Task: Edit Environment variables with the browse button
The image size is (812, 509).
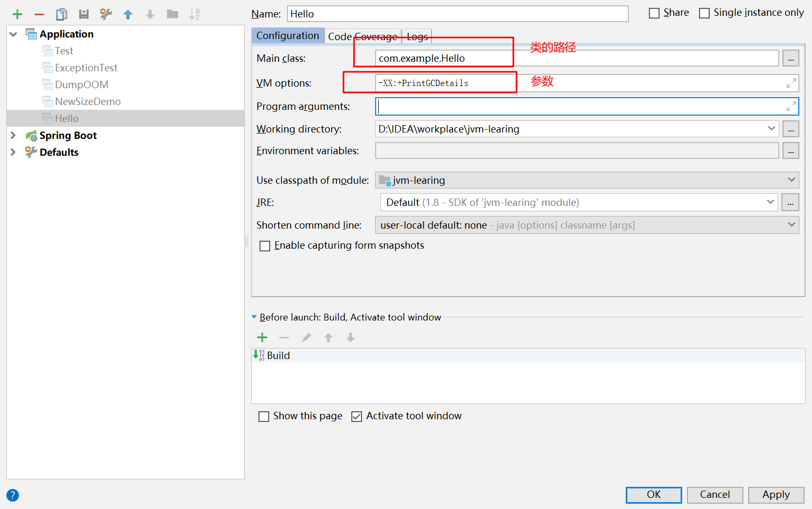Action: click(790, 150)
